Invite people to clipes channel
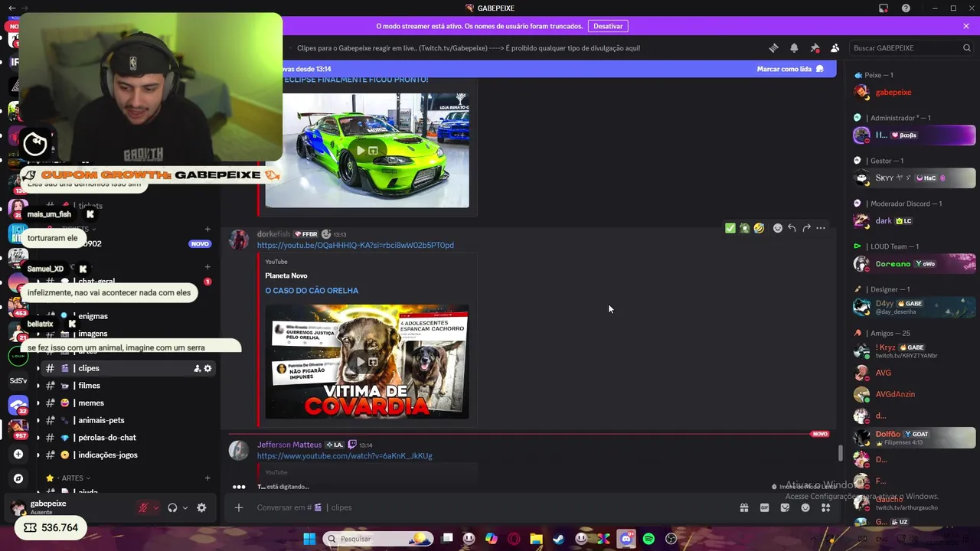 tap(197, 368)
